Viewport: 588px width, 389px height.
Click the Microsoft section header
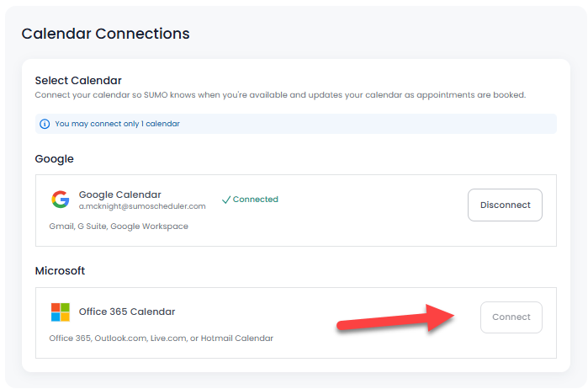click(60, 271)
